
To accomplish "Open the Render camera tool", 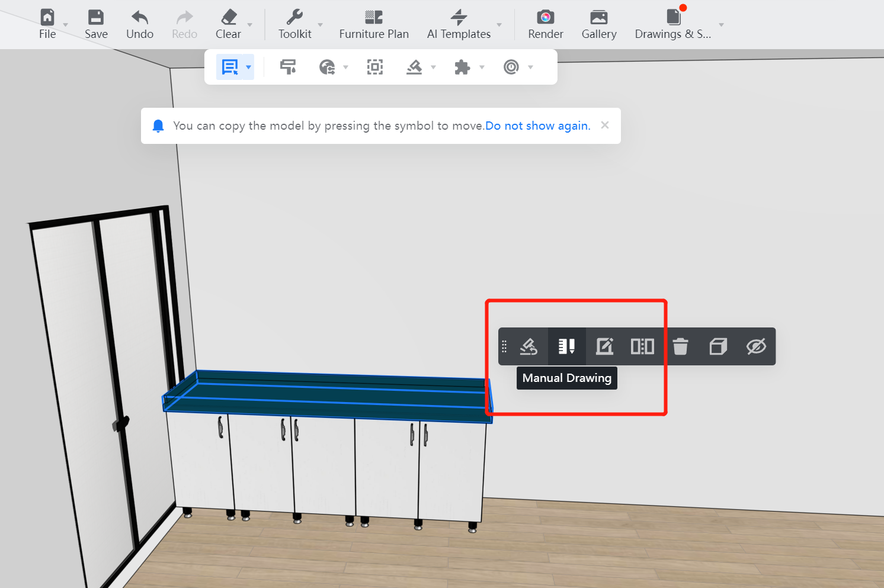I will click(545, 24).
